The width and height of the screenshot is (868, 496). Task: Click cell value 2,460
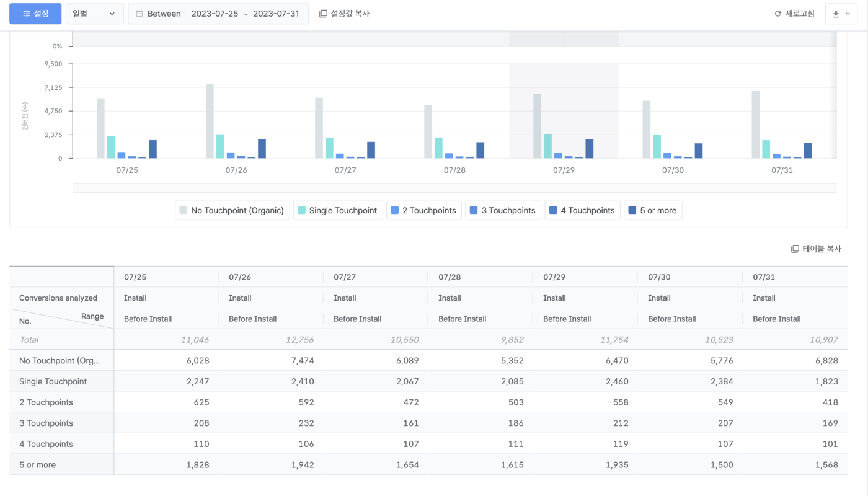tap(616, 381)
